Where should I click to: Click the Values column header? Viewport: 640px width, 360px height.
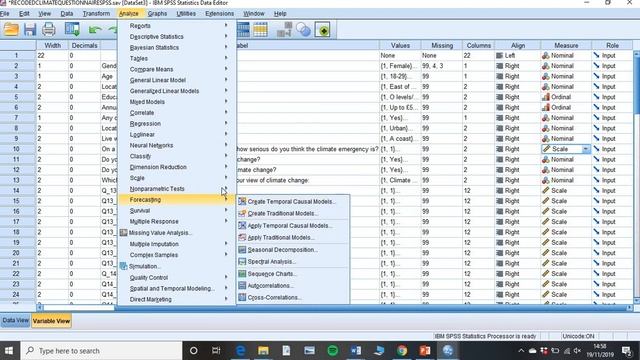click(x=400, y=45)
